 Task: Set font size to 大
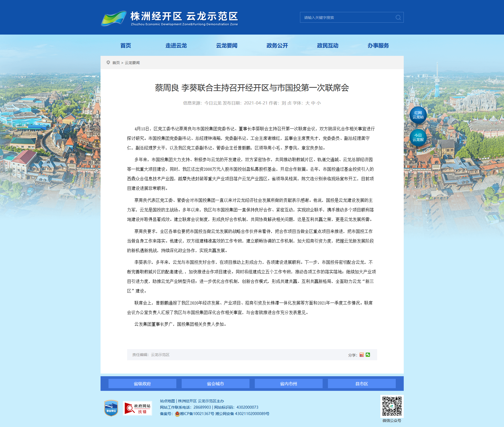pos(307,103)
